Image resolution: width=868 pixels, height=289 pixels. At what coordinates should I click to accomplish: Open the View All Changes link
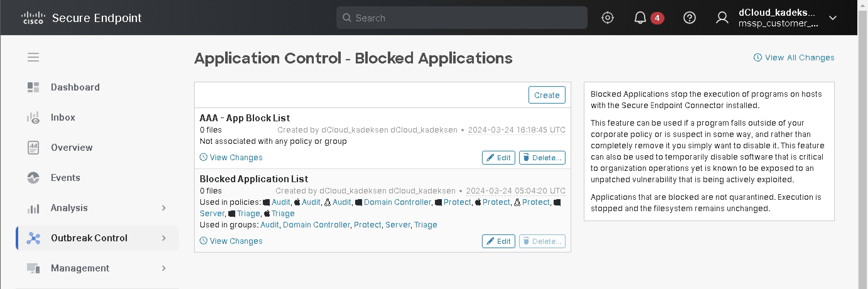[x=794, y=58]
